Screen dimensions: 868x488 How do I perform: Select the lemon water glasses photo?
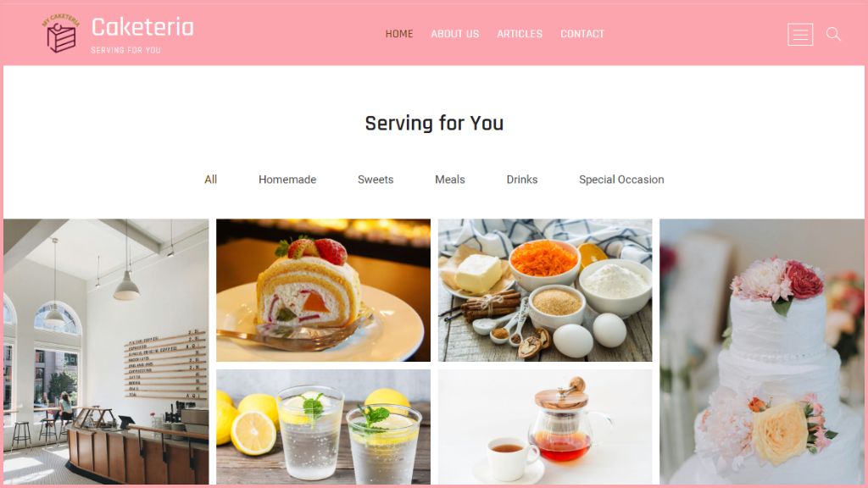[x=323, y=427]
